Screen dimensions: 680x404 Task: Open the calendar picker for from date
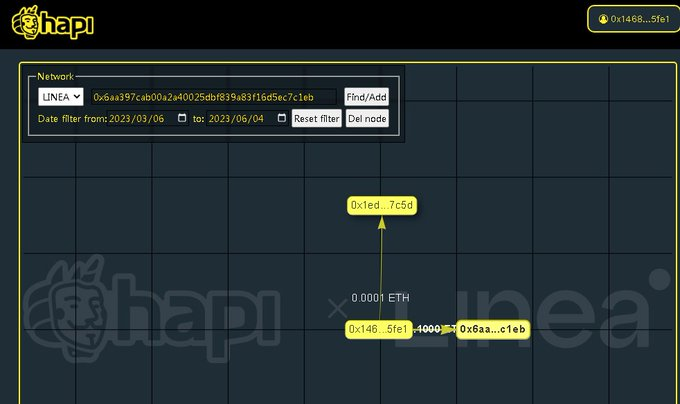click(182, 118)
